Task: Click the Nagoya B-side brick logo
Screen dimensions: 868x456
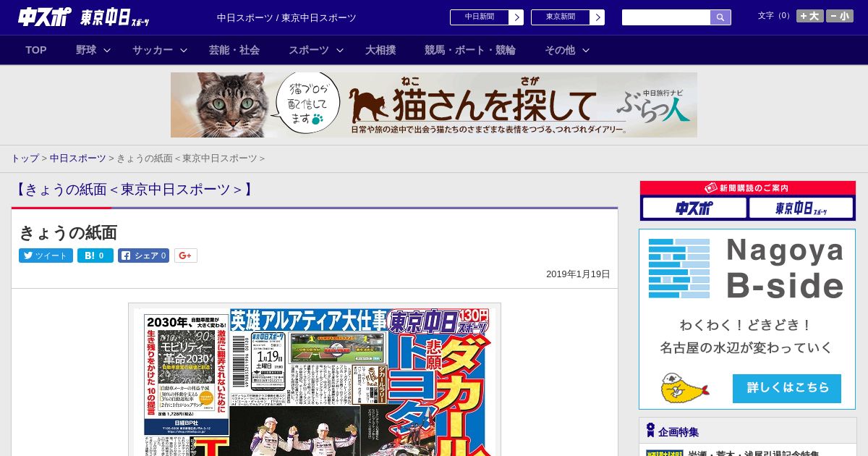Action: pyautogui.click(x=679, y=269)
